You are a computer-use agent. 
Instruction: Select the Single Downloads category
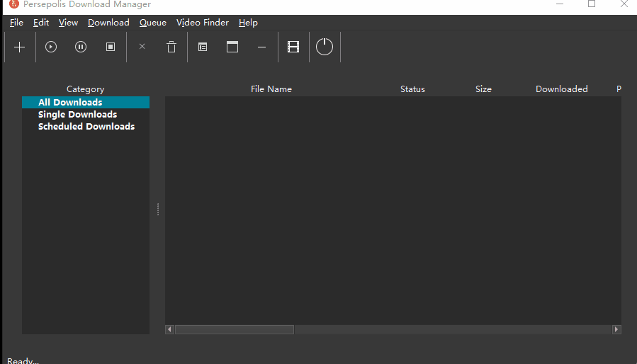78,115
